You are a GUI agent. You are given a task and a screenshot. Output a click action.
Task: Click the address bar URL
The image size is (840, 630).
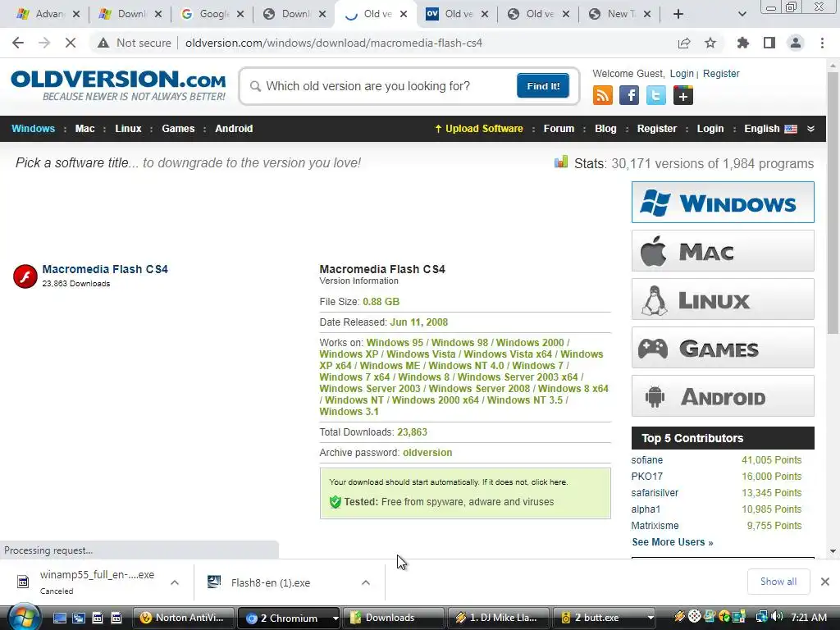coord(334,43)
